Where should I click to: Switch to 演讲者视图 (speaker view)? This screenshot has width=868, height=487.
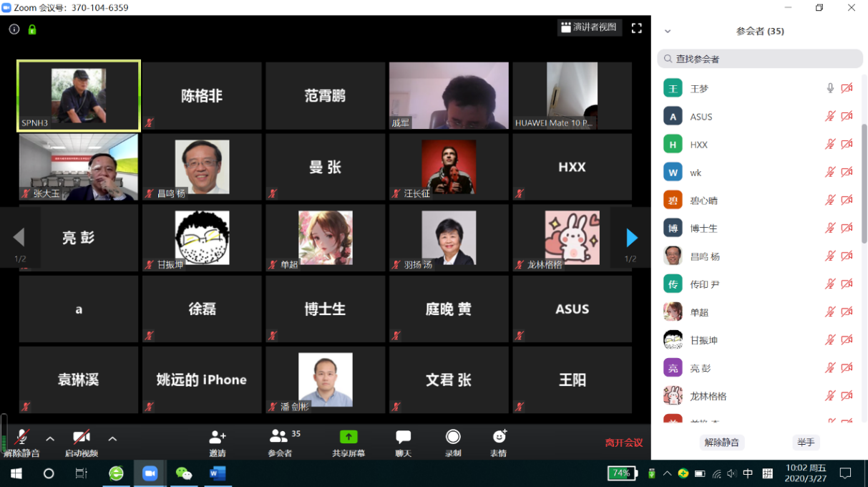[x=590, y=27]
